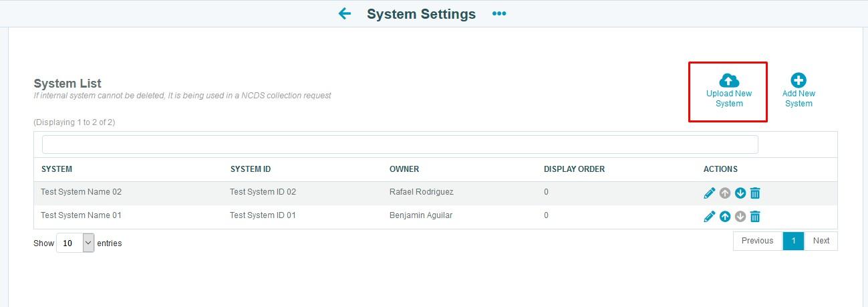868x307 pixels.
Task: Move Test System Name 01 up
Action: pyautogui.click(x=725, y=217)
